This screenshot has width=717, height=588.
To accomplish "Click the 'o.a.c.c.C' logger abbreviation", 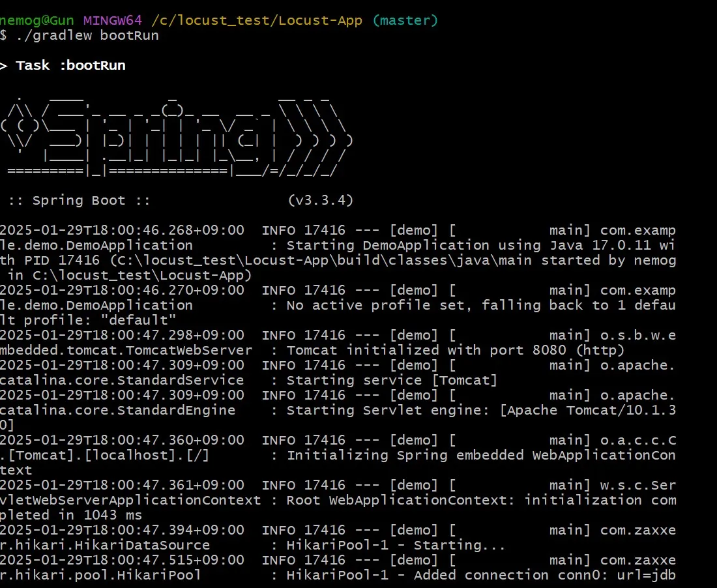I will point(638,440).
